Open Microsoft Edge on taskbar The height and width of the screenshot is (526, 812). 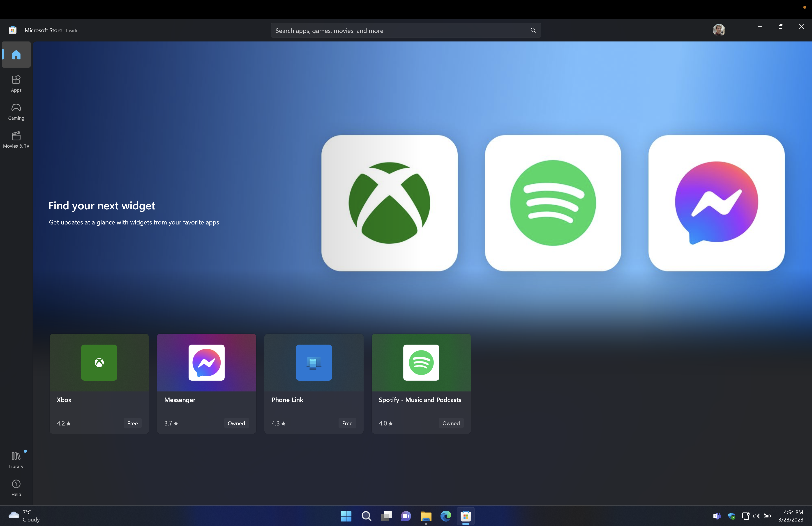point(445,516)
